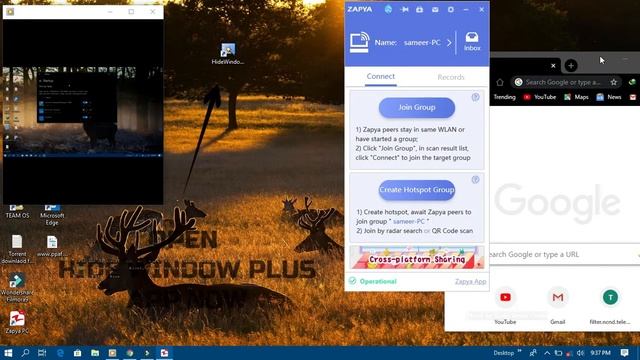Viewport: 640px width, 360px height.
Task: Expand the Desktop toolbar chevron on taskbar
Action: pos(520,351)
